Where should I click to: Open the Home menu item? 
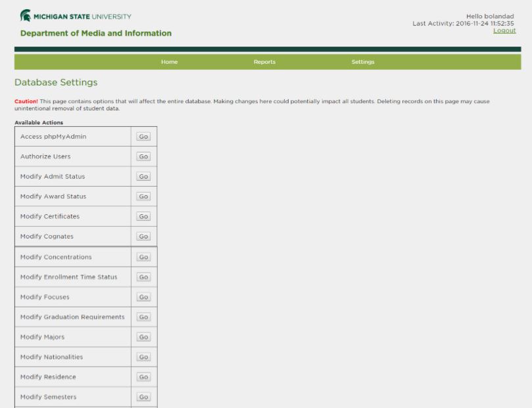(169, 62)
